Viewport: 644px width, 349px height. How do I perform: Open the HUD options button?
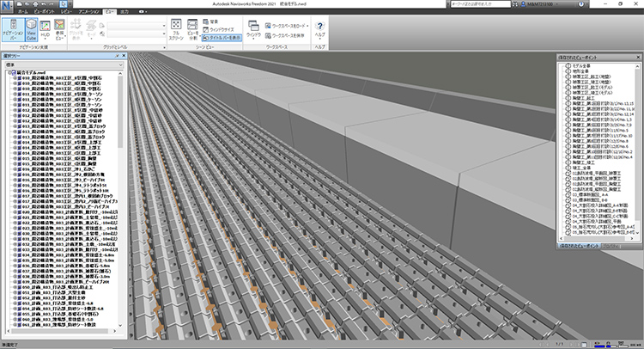point(46,29)
